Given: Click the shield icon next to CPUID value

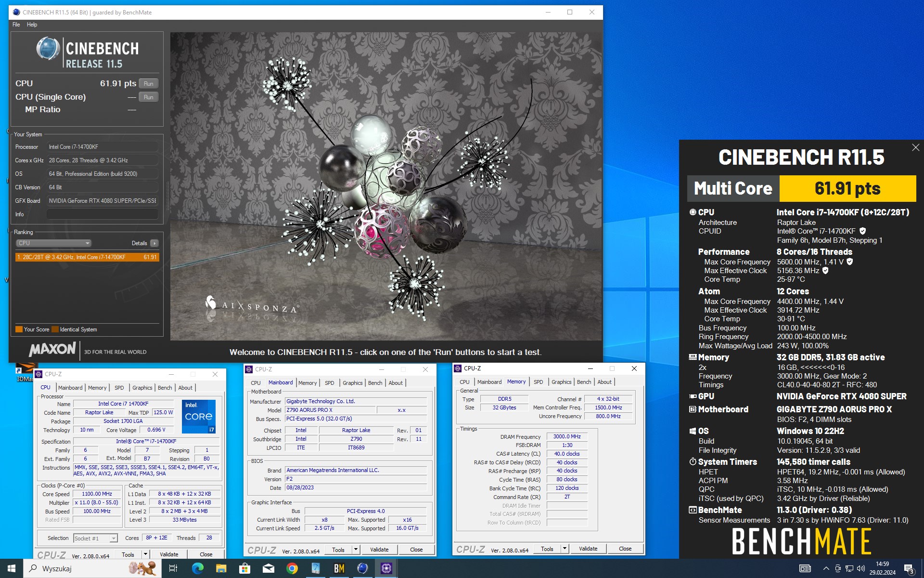Looking at the screenshot, I should tap(862, 231).
